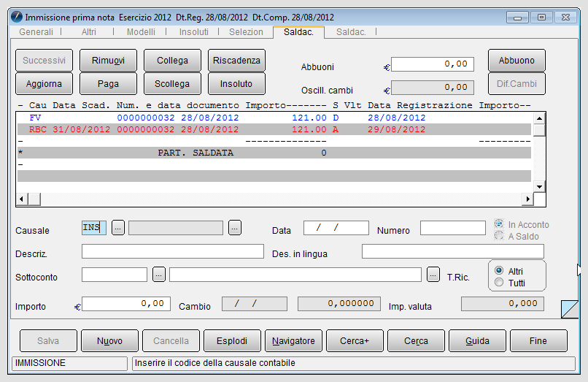Click the horizontal scroll right arrow
The height and width of the screenshot is (382, 588).
tap(527, 199)
